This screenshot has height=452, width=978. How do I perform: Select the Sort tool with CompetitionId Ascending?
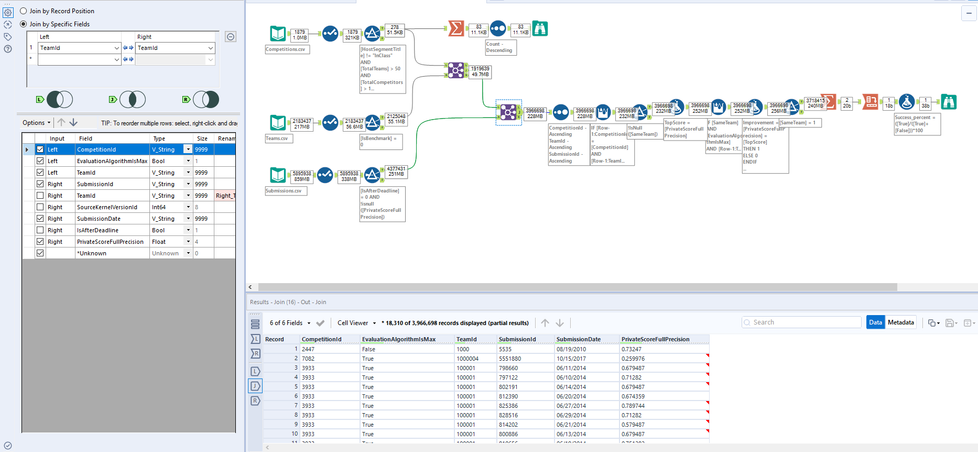(560, 112)
